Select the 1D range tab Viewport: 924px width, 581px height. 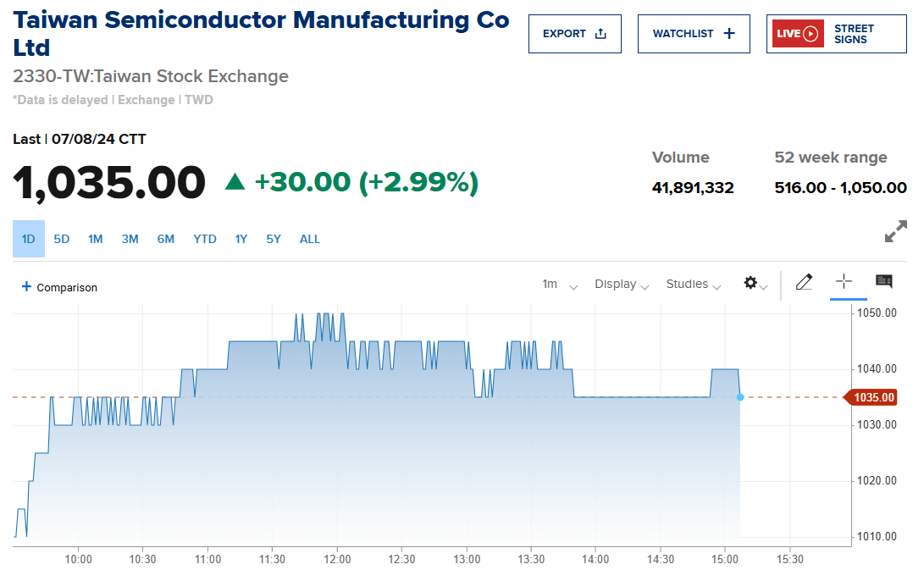tap(28, 239)
